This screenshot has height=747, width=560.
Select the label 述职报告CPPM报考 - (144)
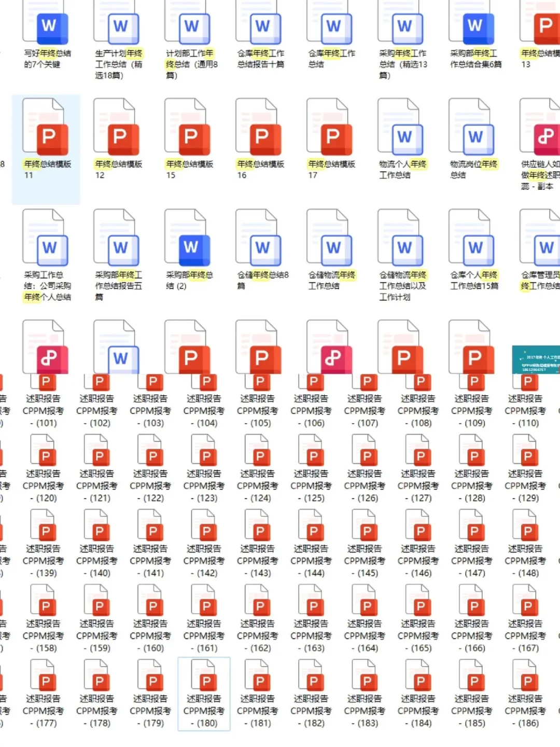pos(311,561)
